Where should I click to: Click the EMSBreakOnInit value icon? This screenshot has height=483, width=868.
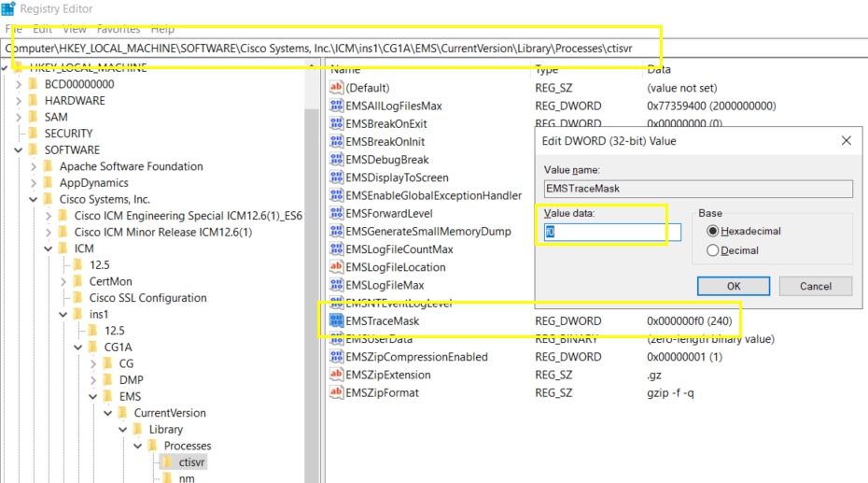336,141
